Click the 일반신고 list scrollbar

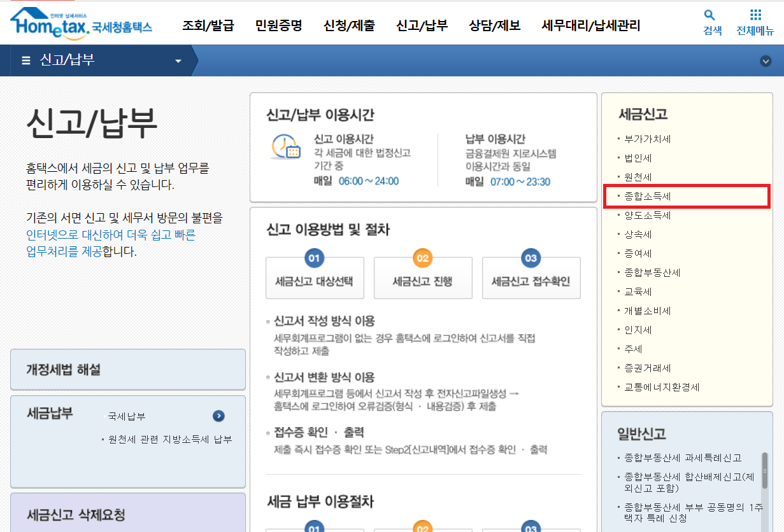[x=764, y=471]
